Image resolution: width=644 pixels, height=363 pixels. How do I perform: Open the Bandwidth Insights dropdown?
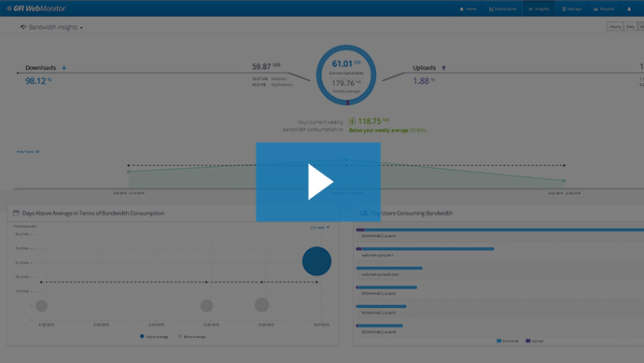point(51,27)
